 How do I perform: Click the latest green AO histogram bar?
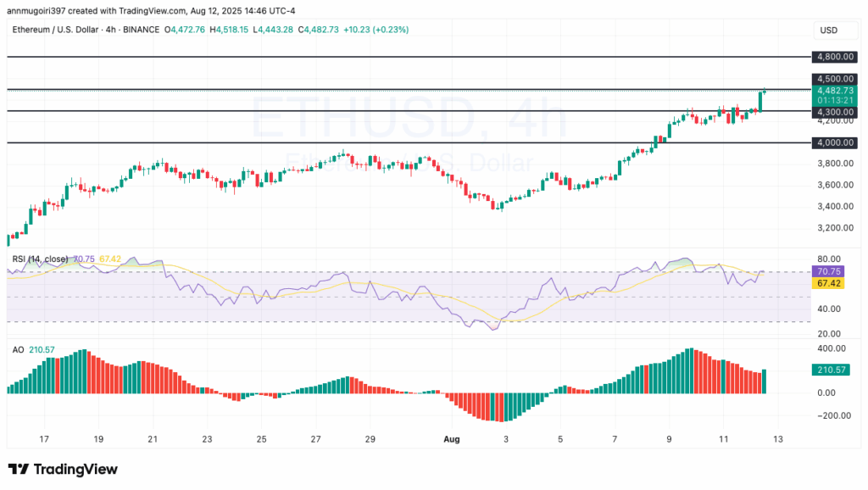(764, 381)
